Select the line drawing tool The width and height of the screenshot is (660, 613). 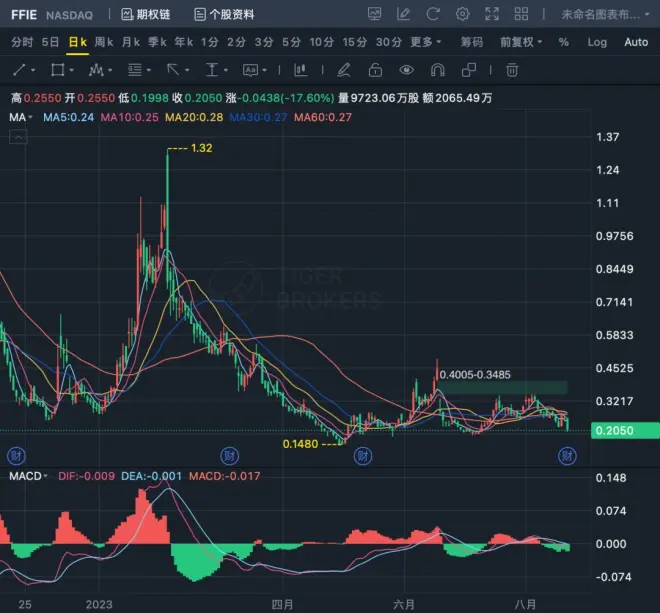coord(21,70)
